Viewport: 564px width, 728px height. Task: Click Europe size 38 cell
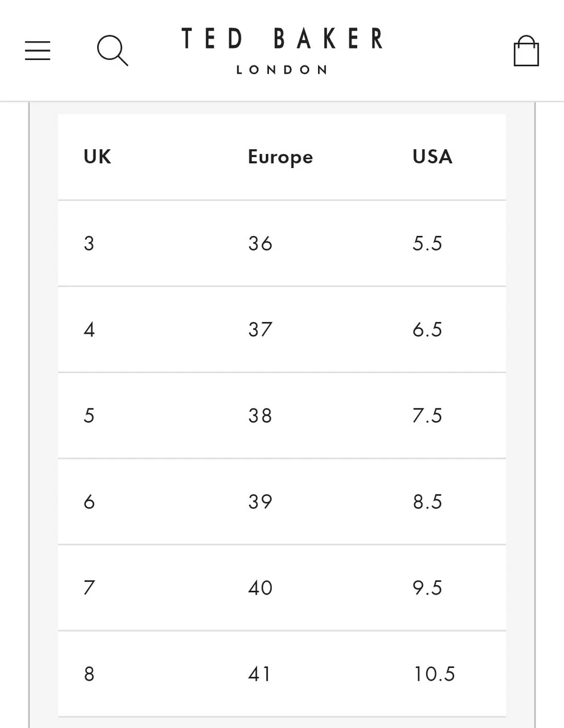(x=260, y=416)
